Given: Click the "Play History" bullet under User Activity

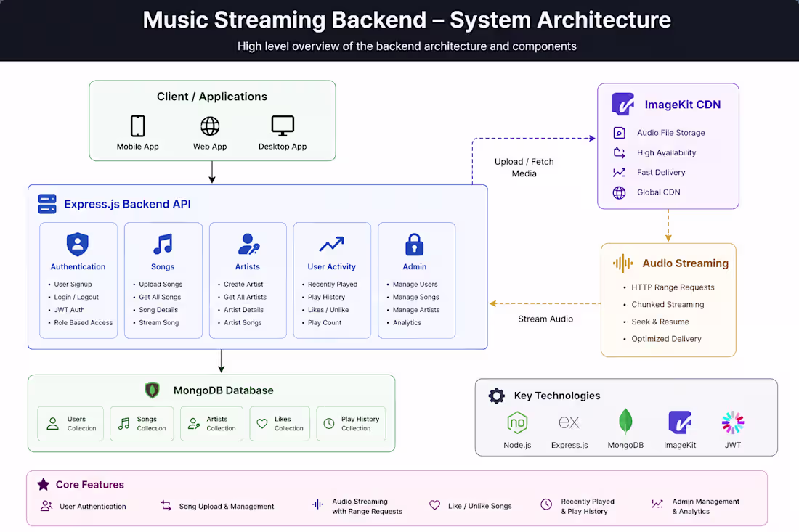Looking at the screenshot, I should [326, 298].
